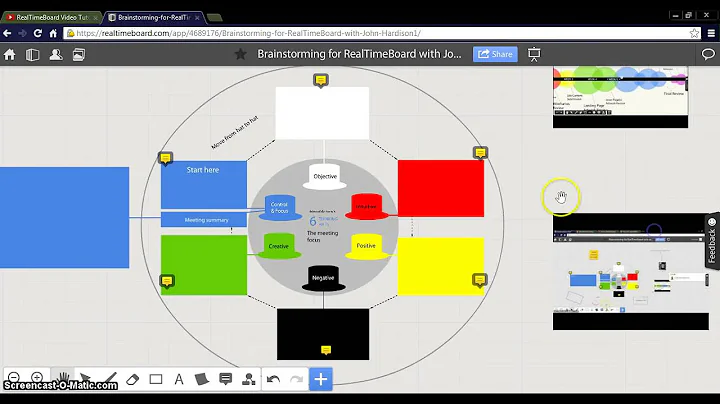Open comment marker on Start here box
Image resolution: width=720 pixels, height=404 pixels.
coord(165,158)
